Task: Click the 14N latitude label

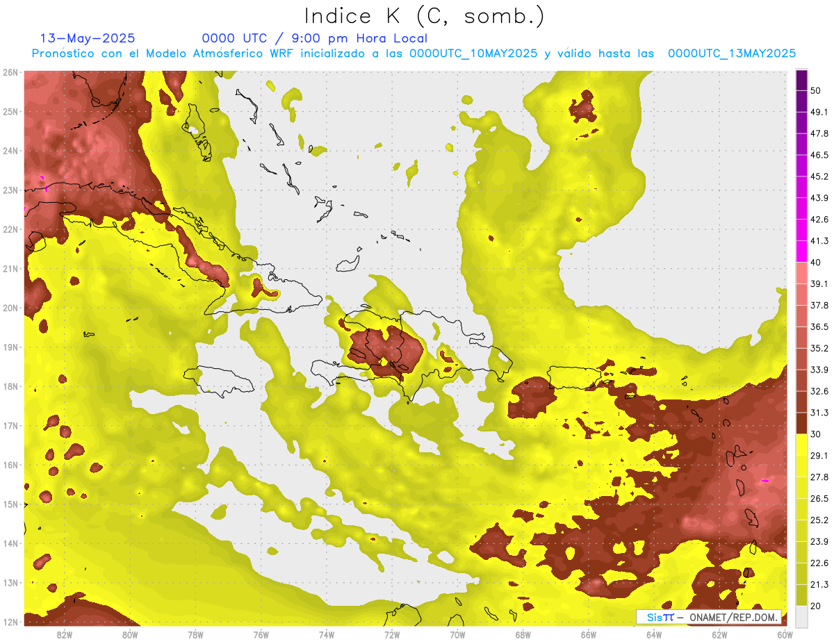Action: click(x=10, y=543)
